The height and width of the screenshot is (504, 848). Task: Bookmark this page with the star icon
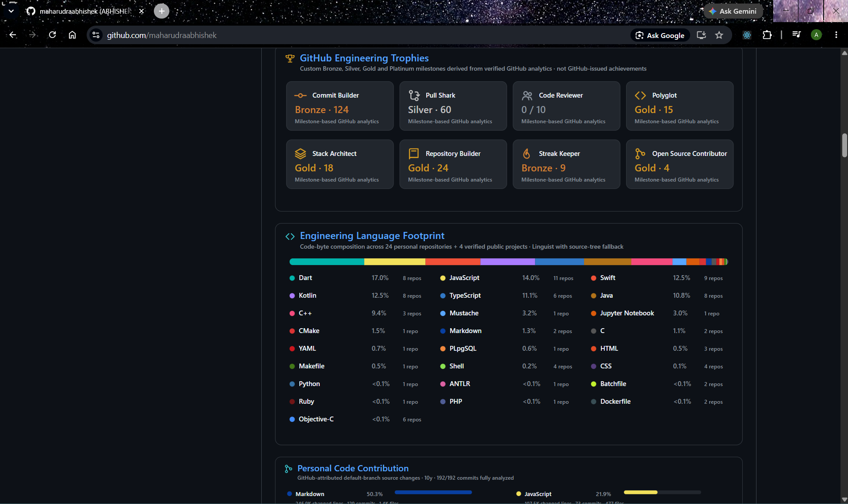(x=719, y=35)
